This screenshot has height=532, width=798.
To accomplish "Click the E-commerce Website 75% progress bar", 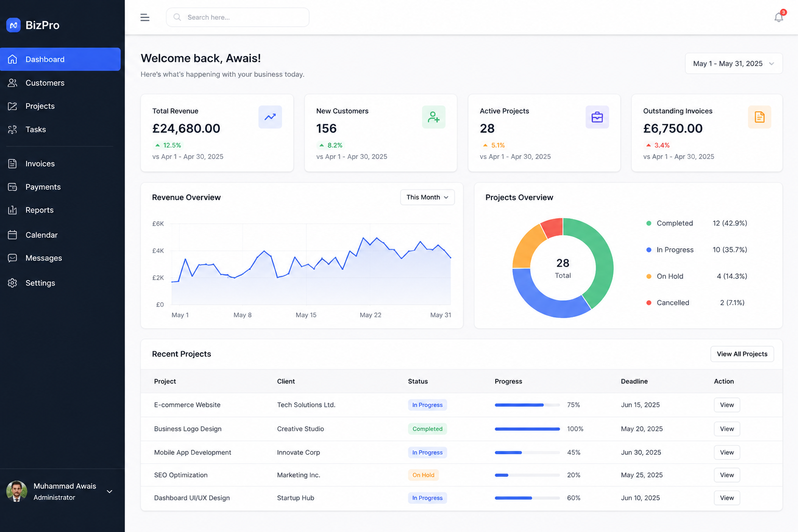I will coord(527,405).
